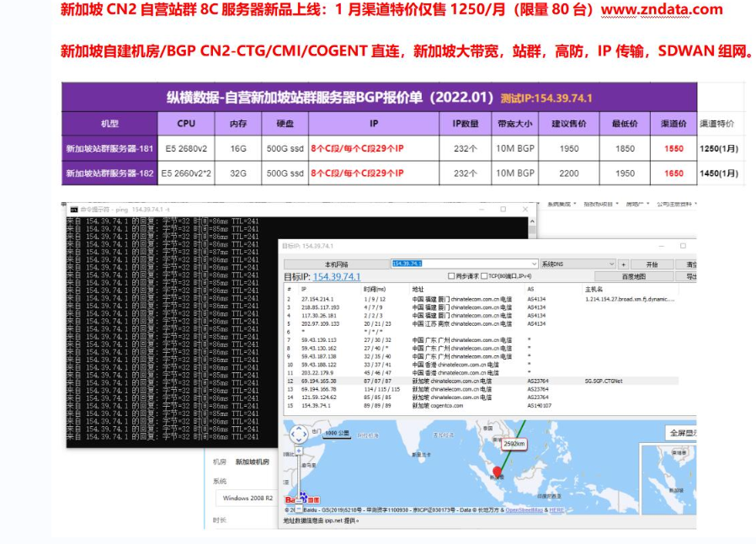This screenshot has width=756, height=544.
Task: Enable the TCP(80端口,IPv4) checkbox
Action: click(x=484, y=276)
